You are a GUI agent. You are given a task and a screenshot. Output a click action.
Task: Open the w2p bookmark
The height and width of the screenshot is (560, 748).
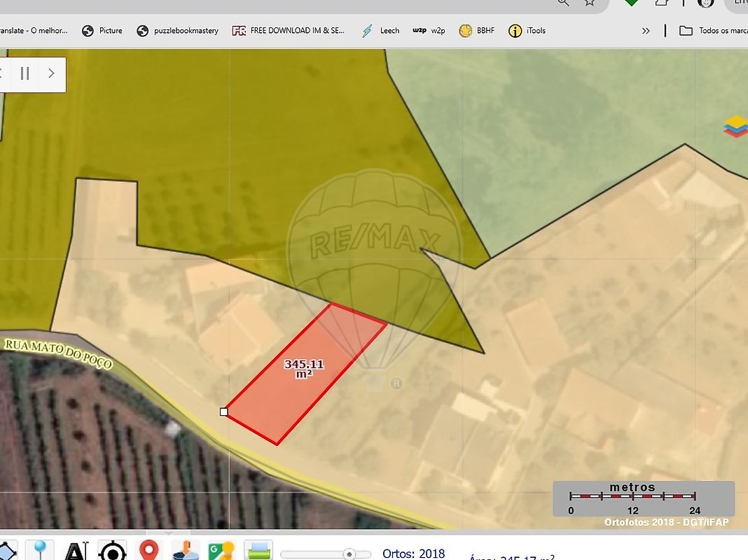click(429, 31)
